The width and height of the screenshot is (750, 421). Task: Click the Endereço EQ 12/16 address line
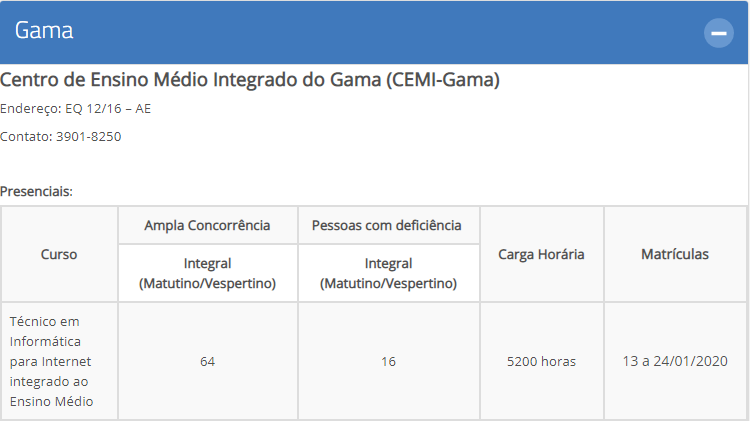76,109
